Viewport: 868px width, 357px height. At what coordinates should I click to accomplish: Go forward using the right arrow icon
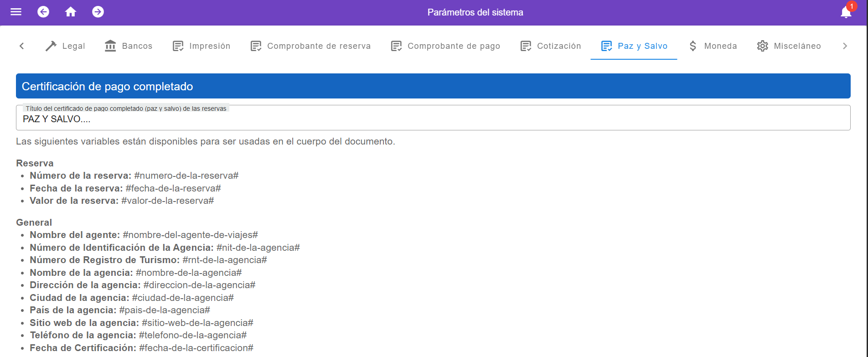click(98, 12)
